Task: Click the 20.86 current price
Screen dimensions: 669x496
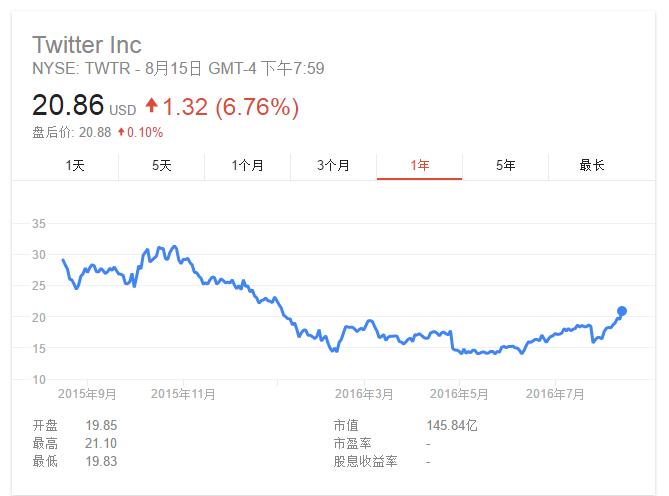Action: [x=68, y=105]
